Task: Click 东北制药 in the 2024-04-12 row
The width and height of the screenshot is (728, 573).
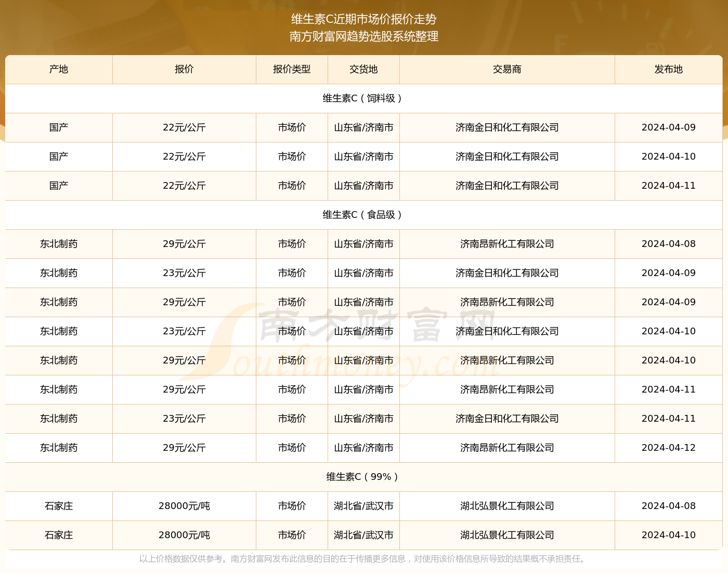Action: pyautogui.click(x=59, y=448)
